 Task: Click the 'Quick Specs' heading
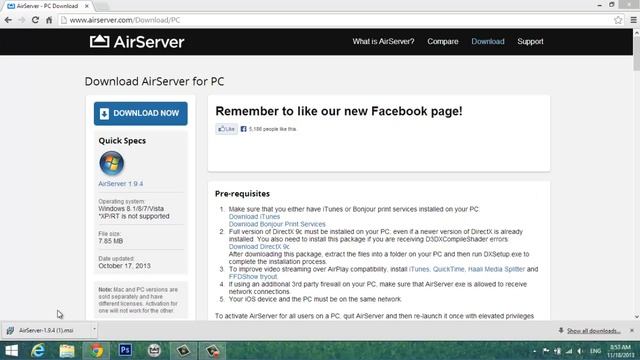(122, 141)
